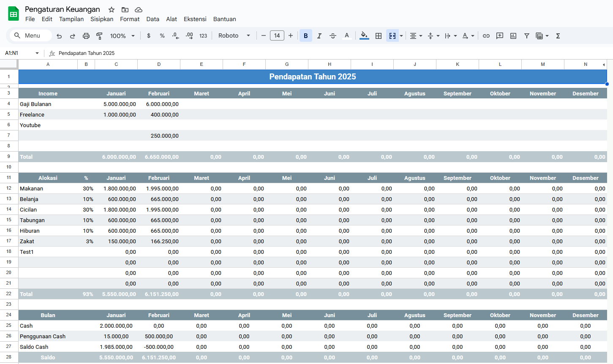Star the Pengaturan Keuangan document
The width and height of the screenshot is (613, 364).
point(112,10)
